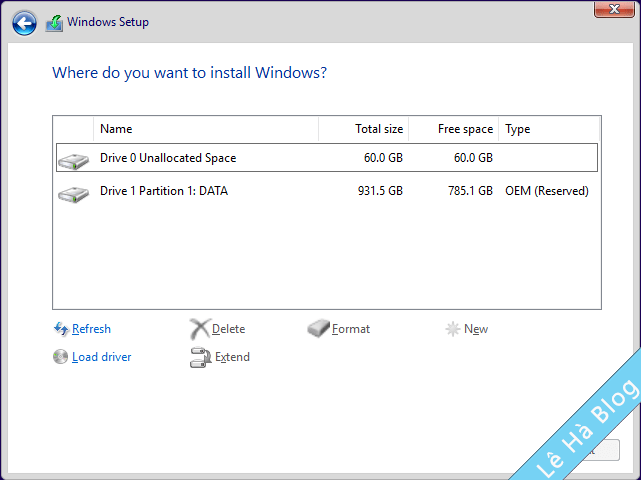Click the Delete X icon
Viewport: 641px width, 480px height.
pyautogui.click(x=199, y=329)
